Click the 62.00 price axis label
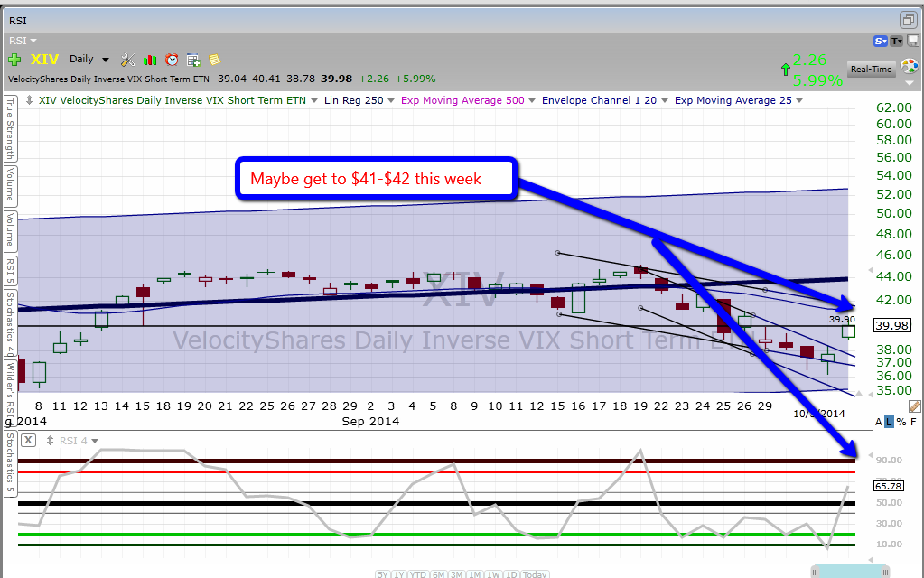The image size is (924, 578). tap(894, 107)
